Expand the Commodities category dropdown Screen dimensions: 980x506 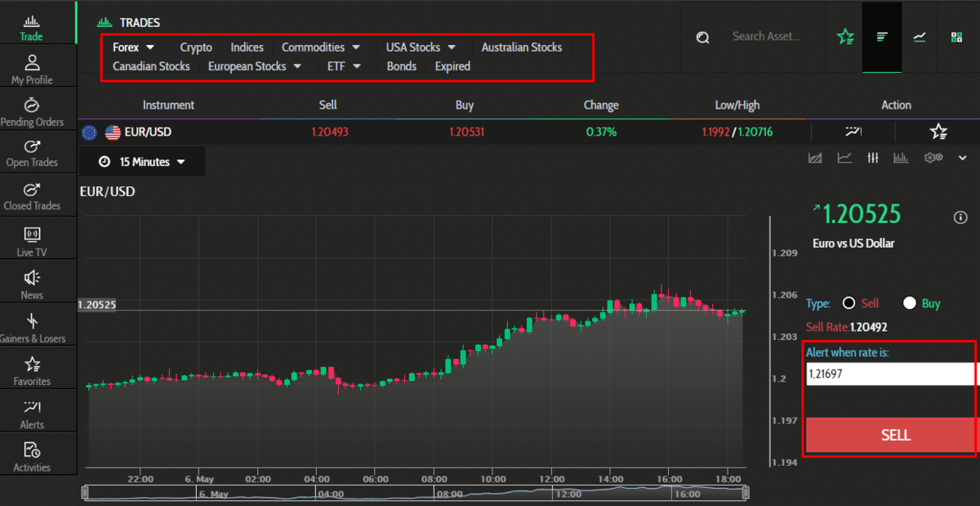pyautogui.click(x=320, y=47)
